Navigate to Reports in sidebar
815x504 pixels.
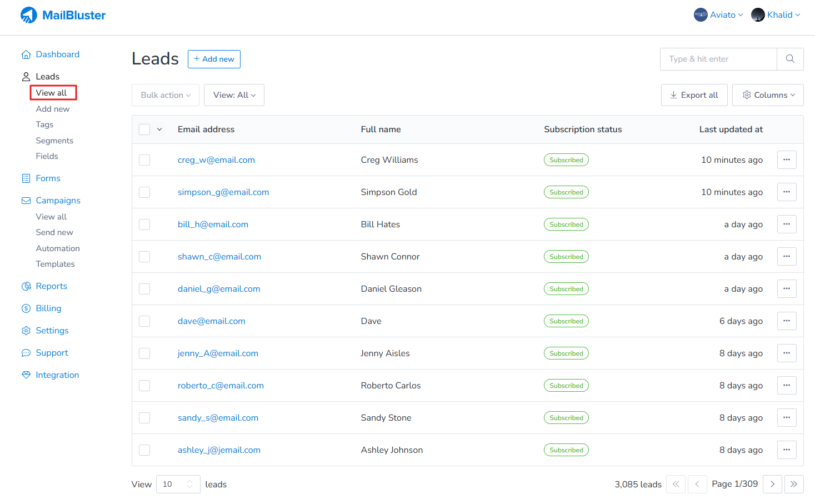[x=51, y=286]
